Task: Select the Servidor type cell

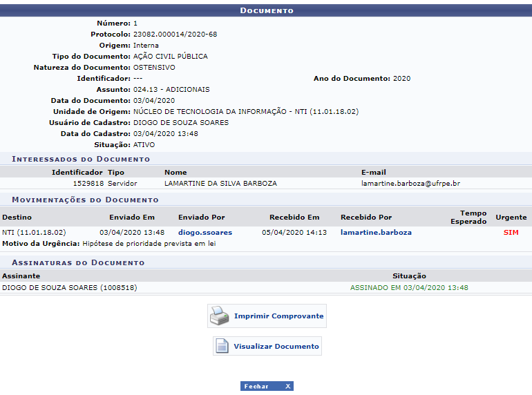Action: pos(122,184)
